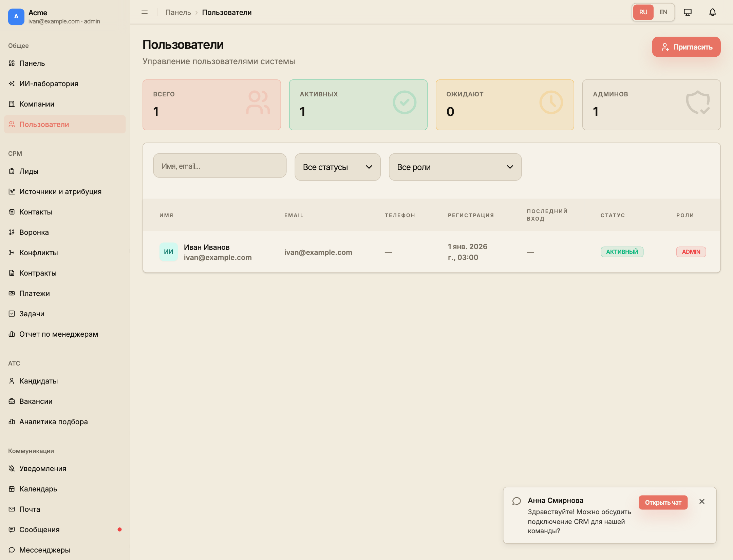Open Контракты in the sidebar
Screen dimensions: 733x560
(x=65, y=273)
